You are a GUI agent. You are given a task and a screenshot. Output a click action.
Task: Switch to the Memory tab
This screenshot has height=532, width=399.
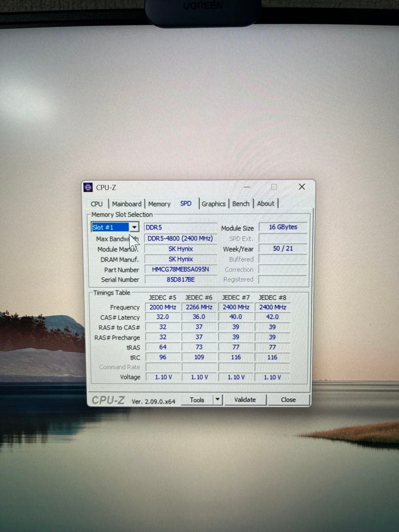(160, 204)
